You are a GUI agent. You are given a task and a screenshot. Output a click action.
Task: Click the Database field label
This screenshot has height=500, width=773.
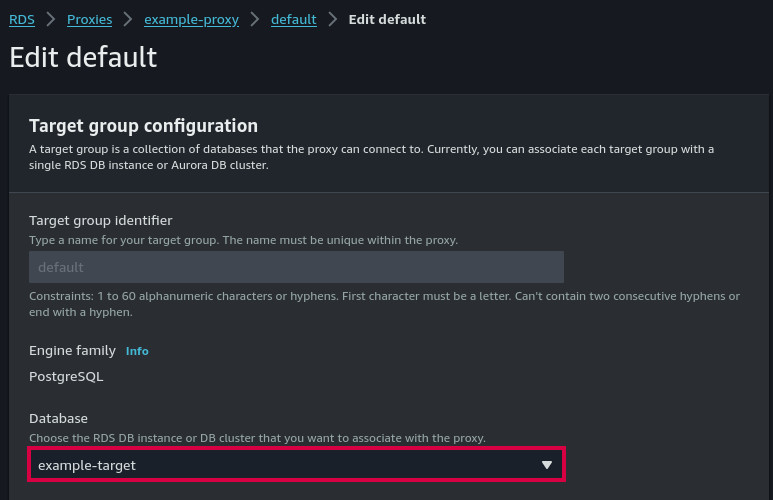[x=58, y=418]
